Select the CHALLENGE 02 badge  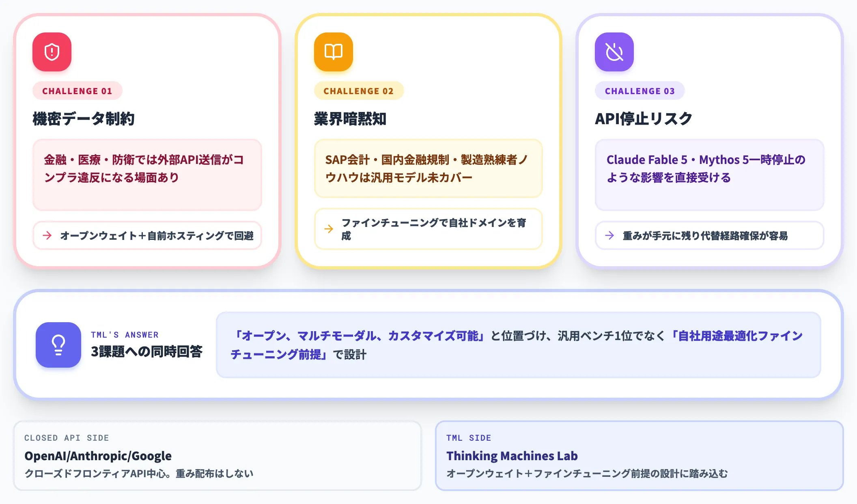[x=359, y=91]
